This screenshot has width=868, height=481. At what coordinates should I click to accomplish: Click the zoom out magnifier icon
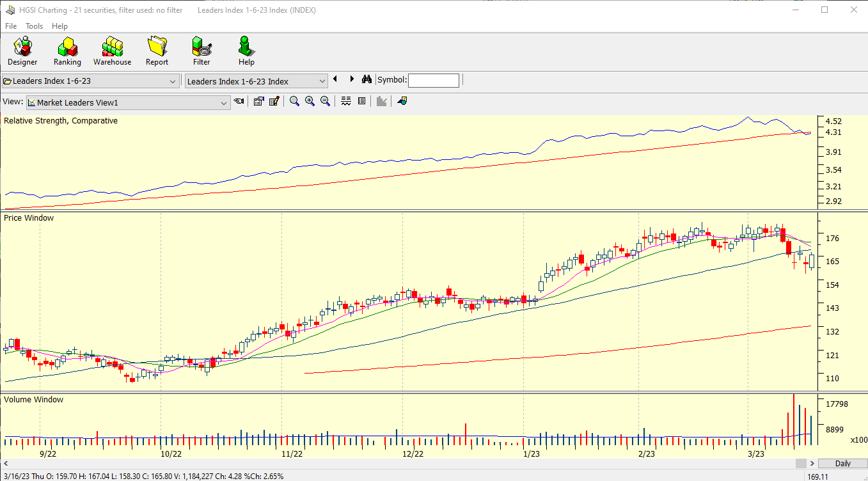pyautogui.click(x=325, y=101)
